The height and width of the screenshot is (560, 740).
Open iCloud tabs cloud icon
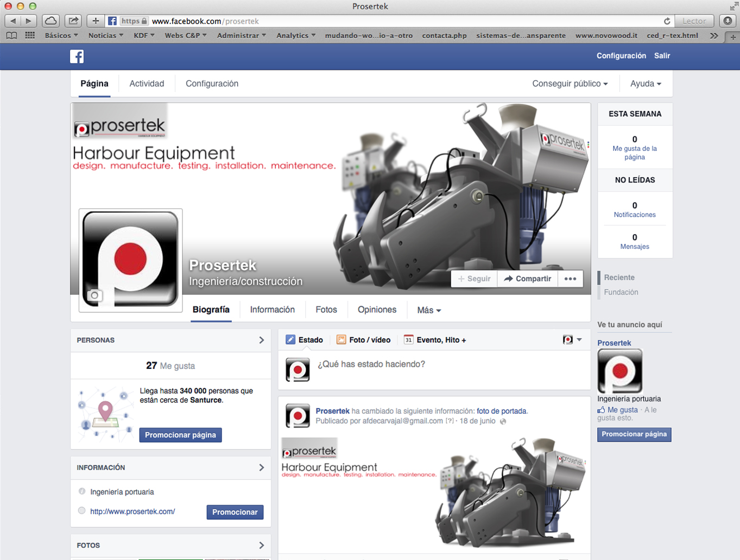click(51, 21)
